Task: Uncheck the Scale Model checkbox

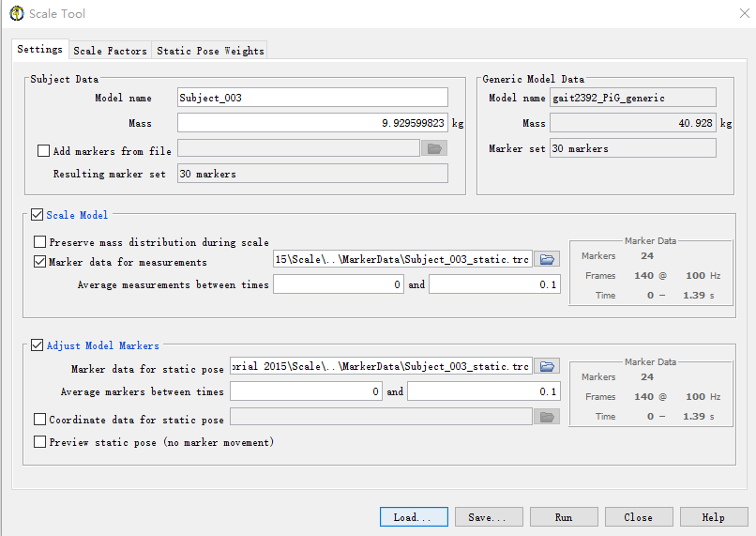Action: pos(38,215)
